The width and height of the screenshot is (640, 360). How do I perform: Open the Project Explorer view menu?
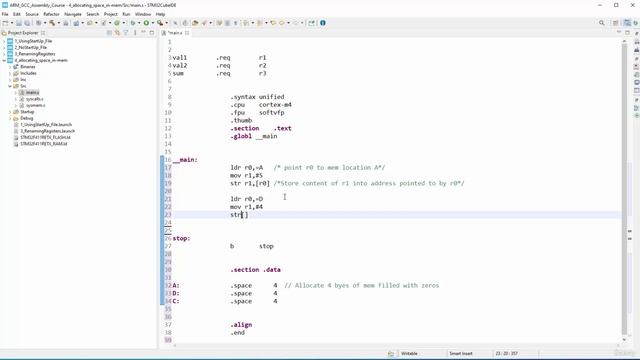tap(135, 33)
